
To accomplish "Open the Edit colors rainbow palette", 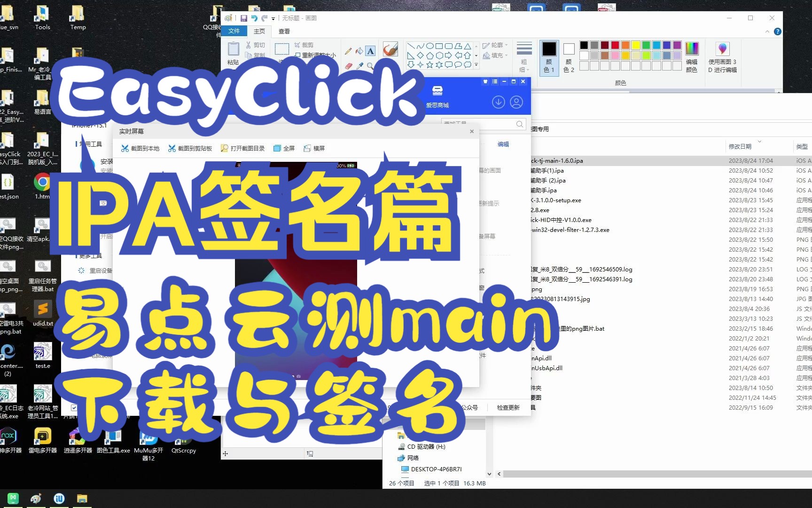I will [692, 49].
